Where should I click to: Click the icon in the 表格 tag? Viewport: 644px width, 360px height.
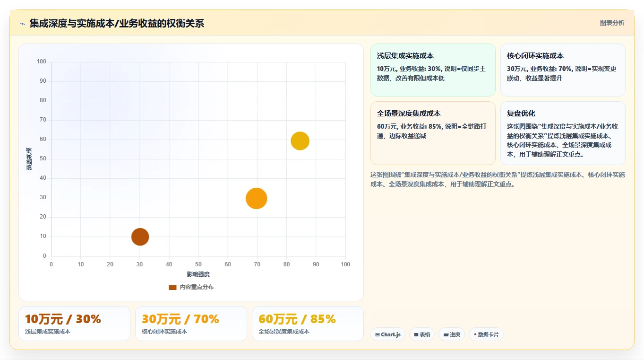click(x=416, y=334)
